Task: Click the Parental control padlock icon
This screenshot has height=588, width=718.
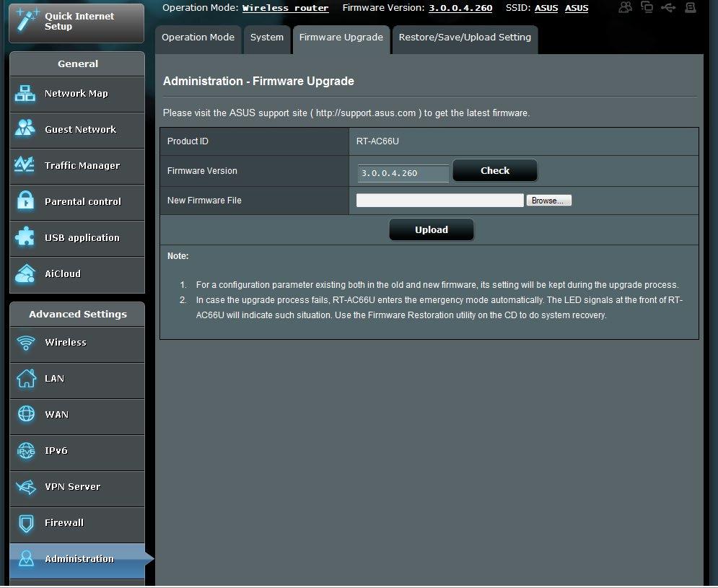Action: (x=25, y=201)
